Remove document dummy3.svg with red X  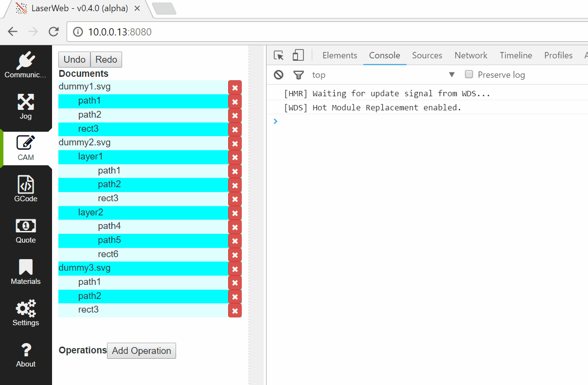point(235,269)
